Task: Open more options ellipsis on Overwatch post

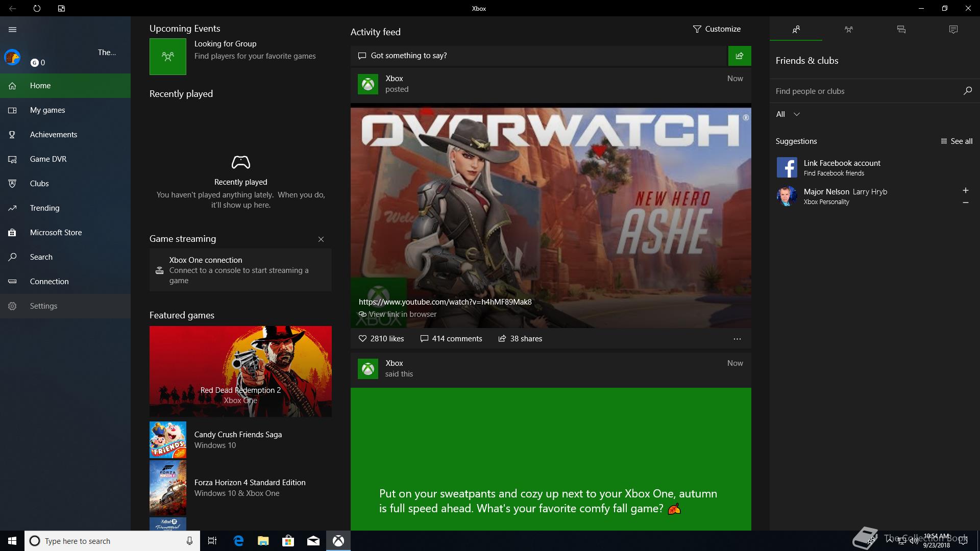Action: 737,339
